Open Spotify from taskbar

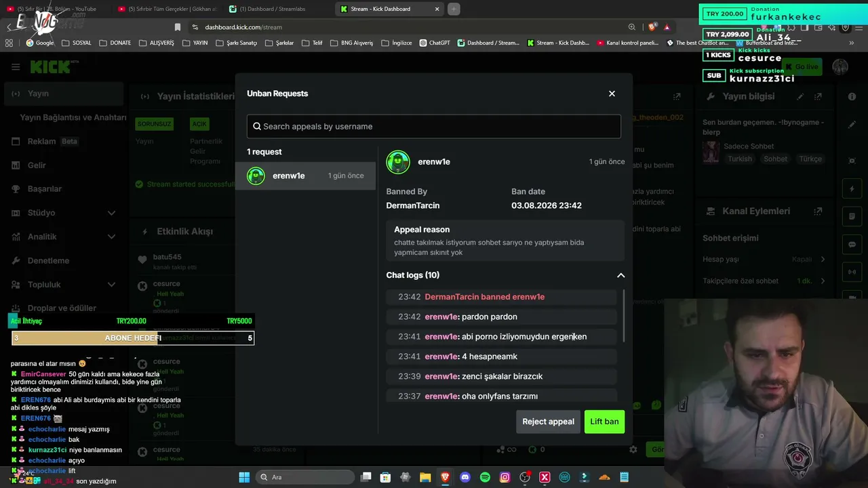485,477
